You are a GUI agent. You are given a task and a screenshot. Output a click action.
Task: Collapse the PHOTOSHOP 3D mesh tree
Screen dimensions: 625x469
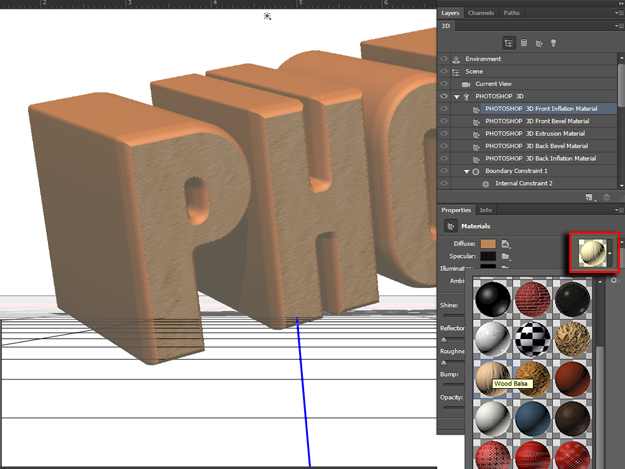456,96
